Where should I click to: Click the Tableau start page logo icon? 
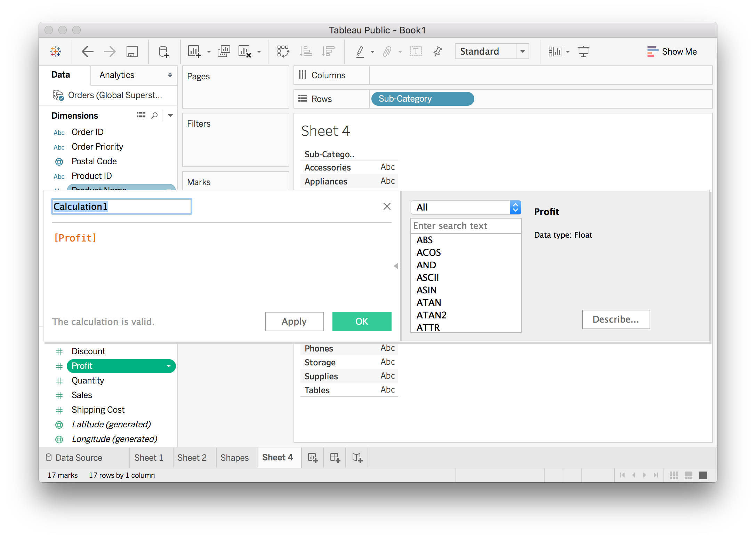pyautogui.click(x=56, y=52)
